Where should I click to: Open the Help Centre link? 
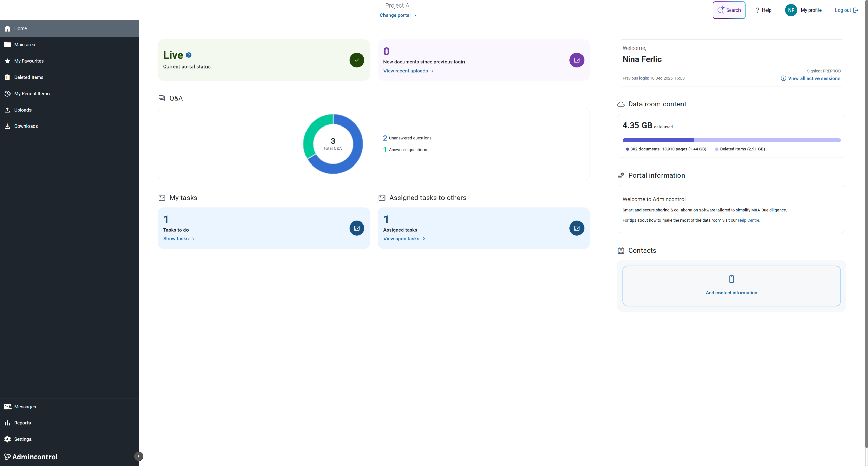coord(748,220)
